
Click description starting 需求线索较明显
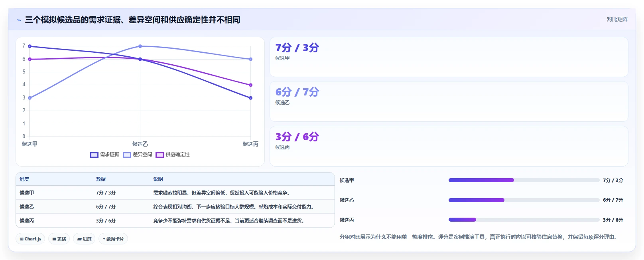click(222, 193)
